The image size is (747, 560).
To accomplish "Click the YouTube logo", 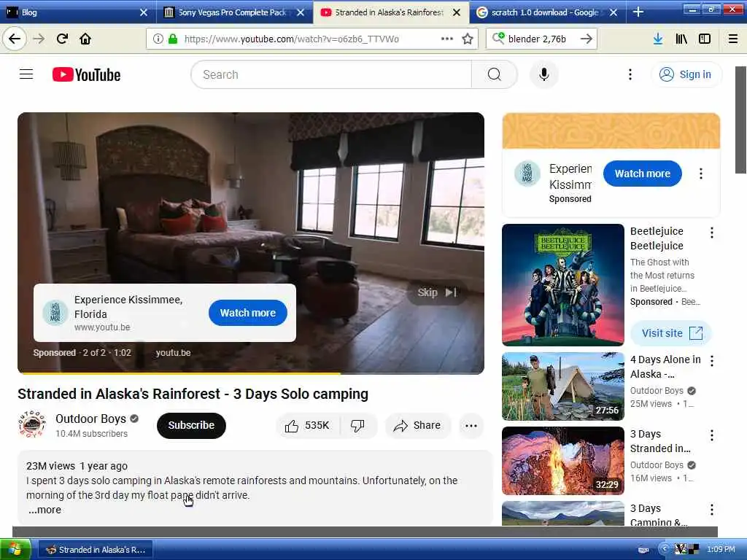I will [x=86, y=75].
